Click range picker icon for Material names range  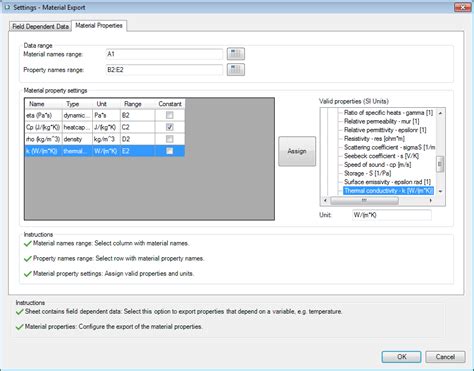[x=236, y=54]
